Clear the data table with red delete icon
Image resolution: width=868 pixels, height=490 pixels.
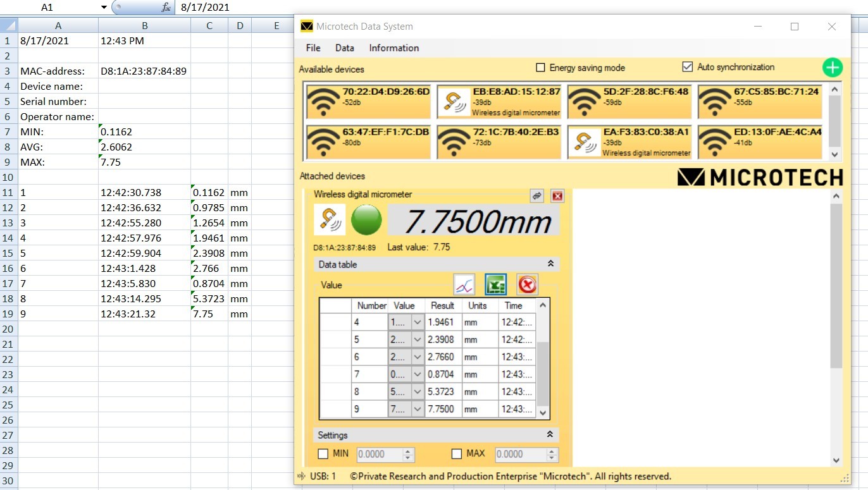527,285
